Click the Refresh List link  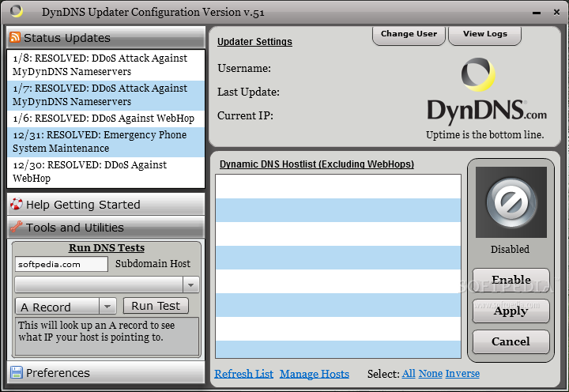point(243,374)
